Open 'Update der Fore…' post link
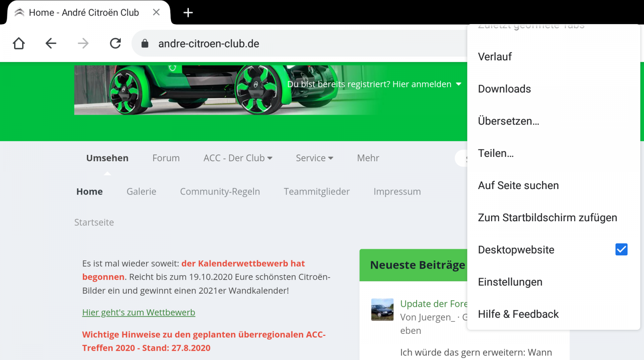This screenshot has width=644, height=360. coord(433,304)
